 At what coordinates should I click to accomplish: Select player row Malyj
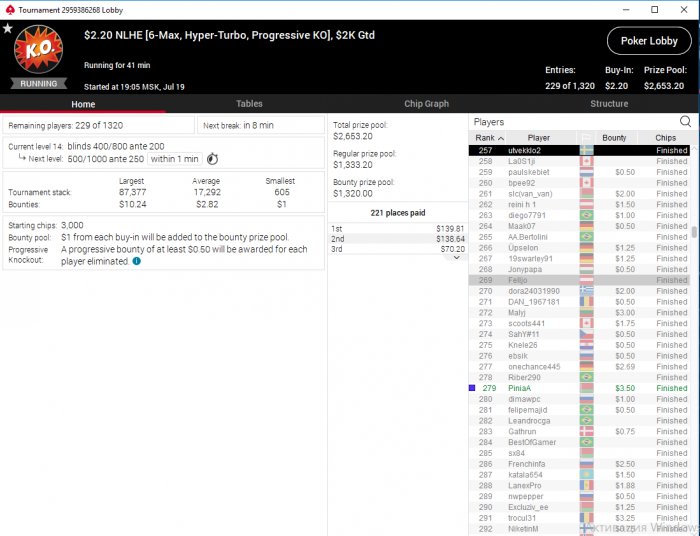pyautogui.click(x=579, y=312)
